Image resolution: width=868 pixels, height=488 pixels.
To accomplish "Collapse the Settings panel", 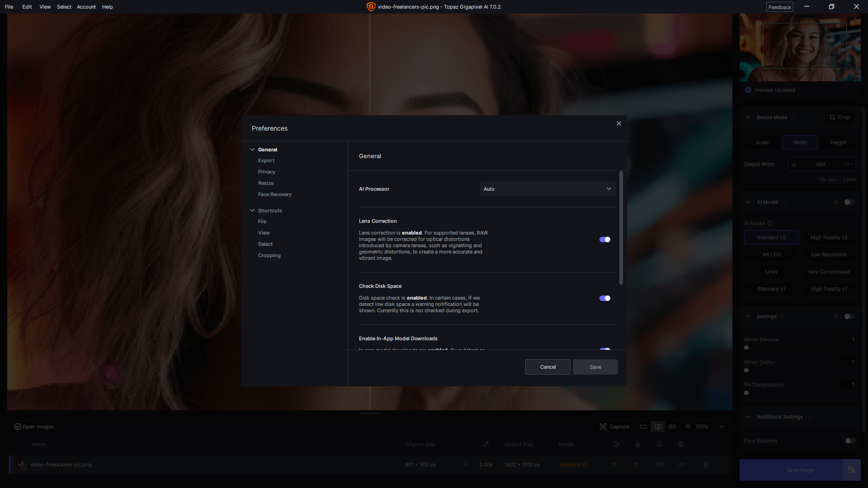I will pos(748,316).
